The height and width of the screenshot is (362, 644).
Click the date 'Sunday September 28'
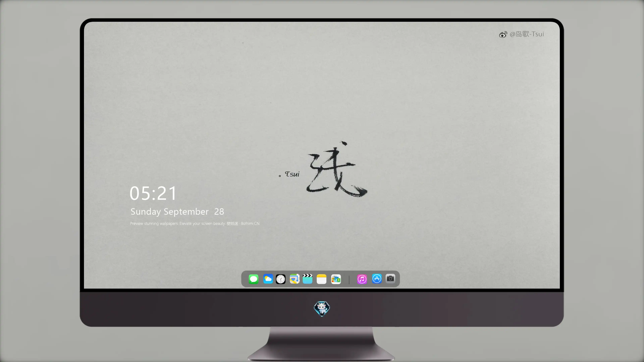click(x=177, y=212)
